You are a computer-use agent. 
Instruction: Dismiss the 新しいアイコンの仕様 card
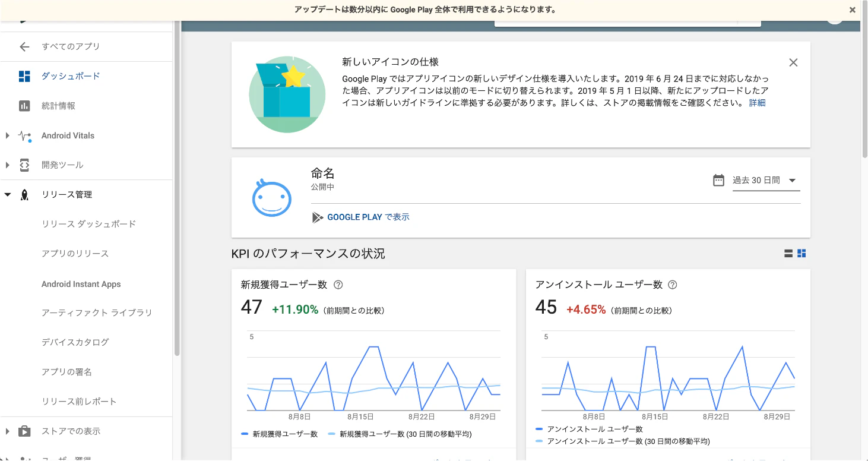click(793, 62)
